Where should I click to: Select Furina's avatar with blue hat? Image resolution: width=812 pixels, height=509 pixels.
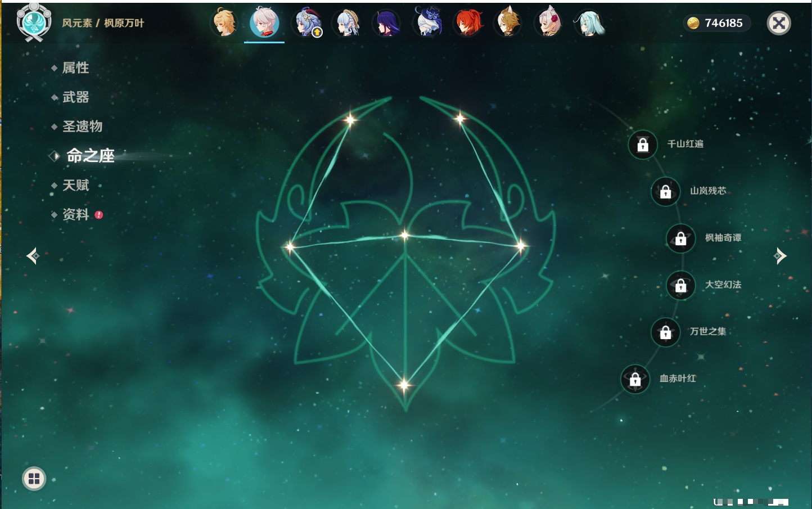428,22
